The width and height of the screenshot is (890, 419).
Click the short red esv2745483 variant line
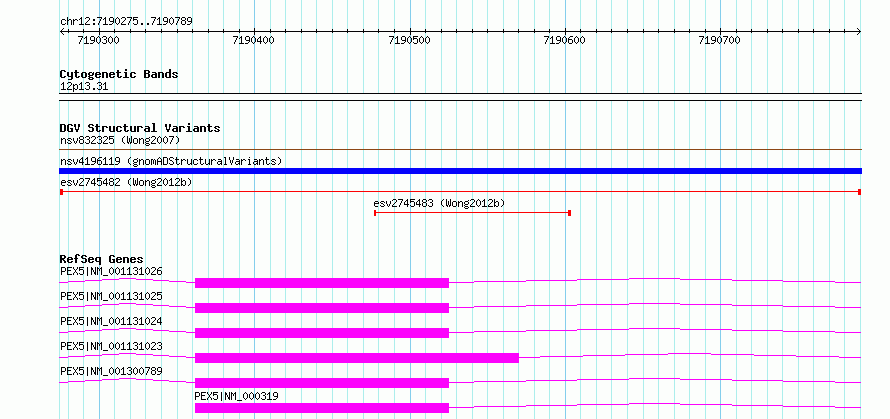point(472,213)
